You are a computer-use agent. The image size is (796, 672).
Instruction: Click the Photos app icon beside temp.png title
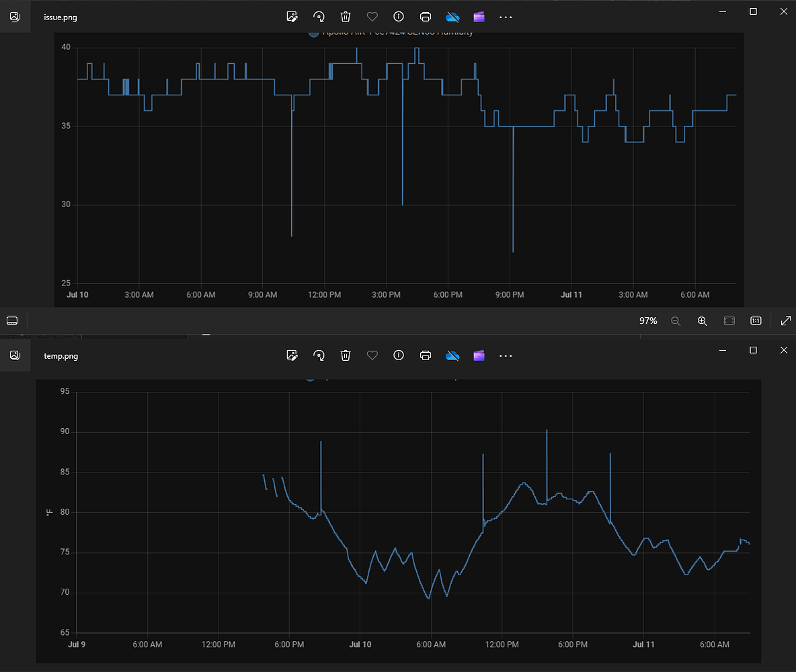[15, 355]
